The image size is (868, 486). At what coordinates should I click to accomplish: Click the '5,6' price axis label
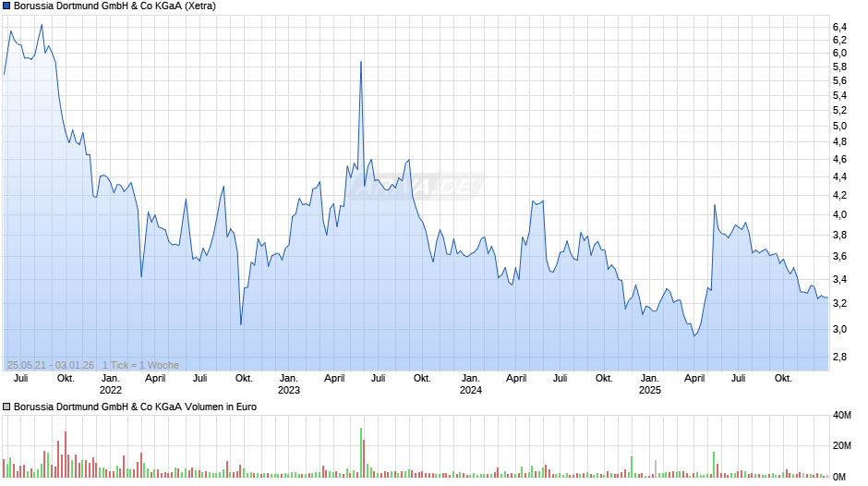[x=839, y=81]
